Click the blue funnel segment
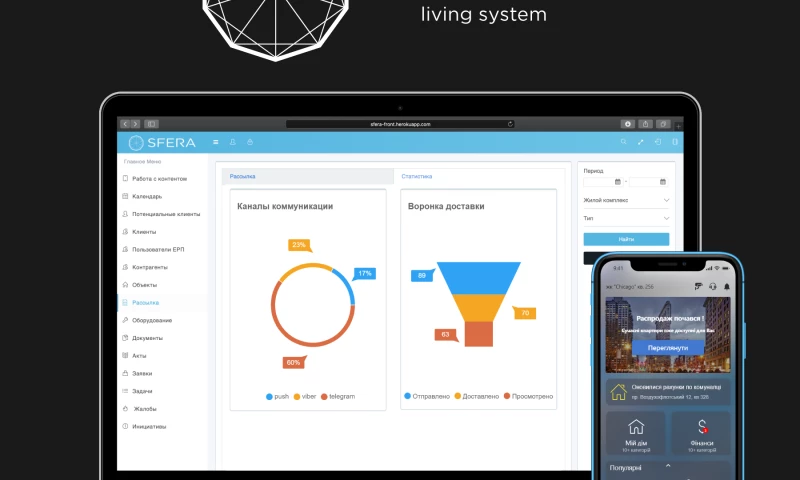The height and width of the screenshot is (480, 800). tap(479, 278)
